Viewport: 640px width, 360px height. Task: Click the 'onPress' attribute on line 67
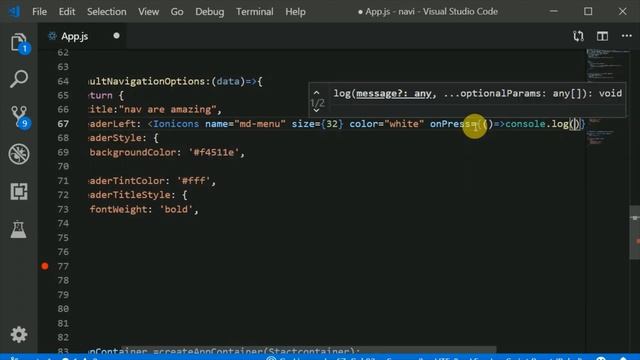(x=450, y=124)
